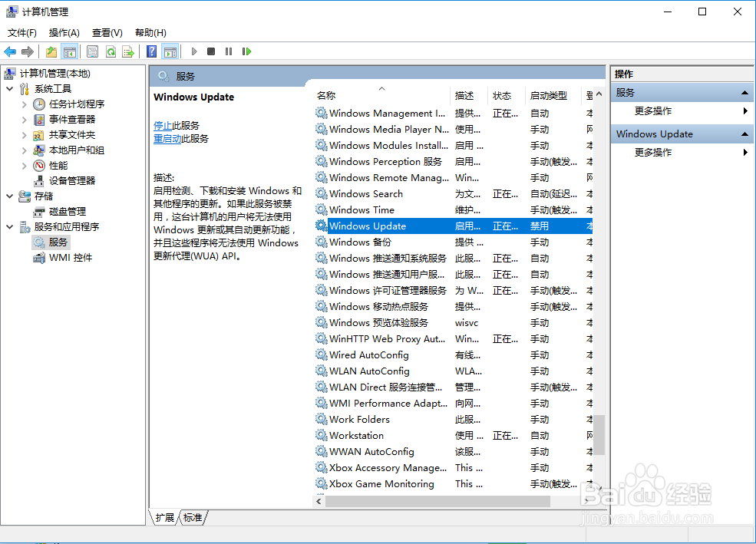Start the selected service with play icon
The image size is (756, 544).
click(193, 51)
